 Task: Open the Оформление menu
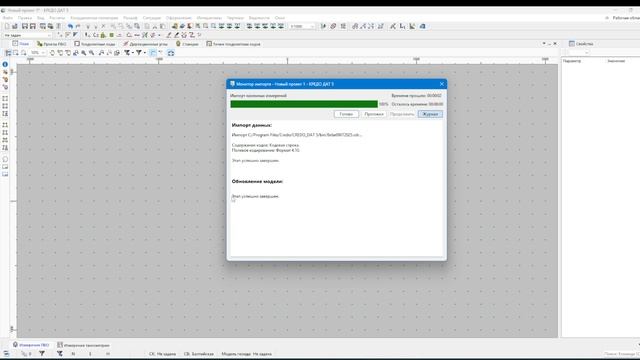pyautogui.click(x=178, y=18)
